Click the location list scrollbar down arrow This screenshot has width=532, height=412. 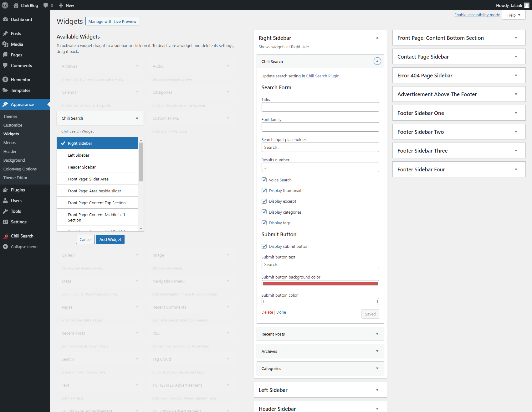tap(141, 228)
